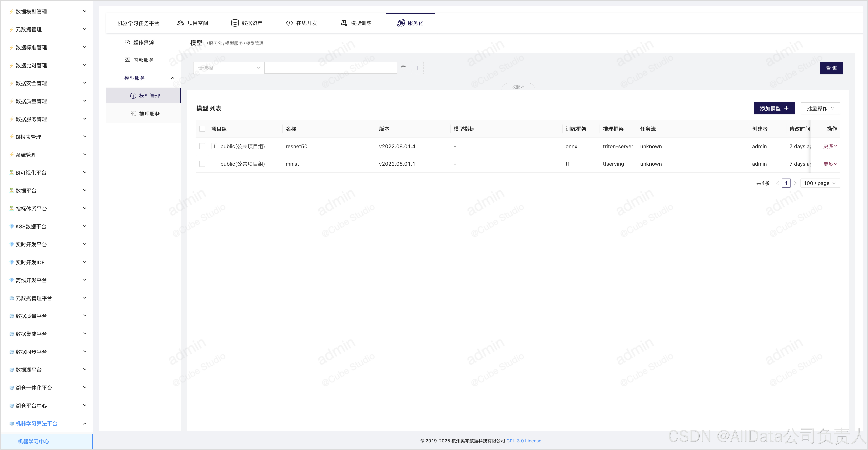Click the API icon beside 推理服务
This screenshot has width=868, height=450.
[133, 114]
